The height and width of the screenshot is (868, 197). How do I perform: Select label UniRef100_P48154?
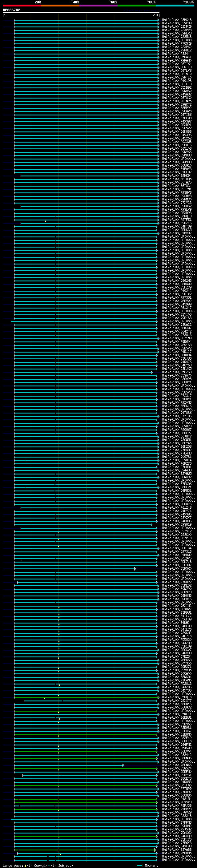pyautogui.click(x=177, y=799)
